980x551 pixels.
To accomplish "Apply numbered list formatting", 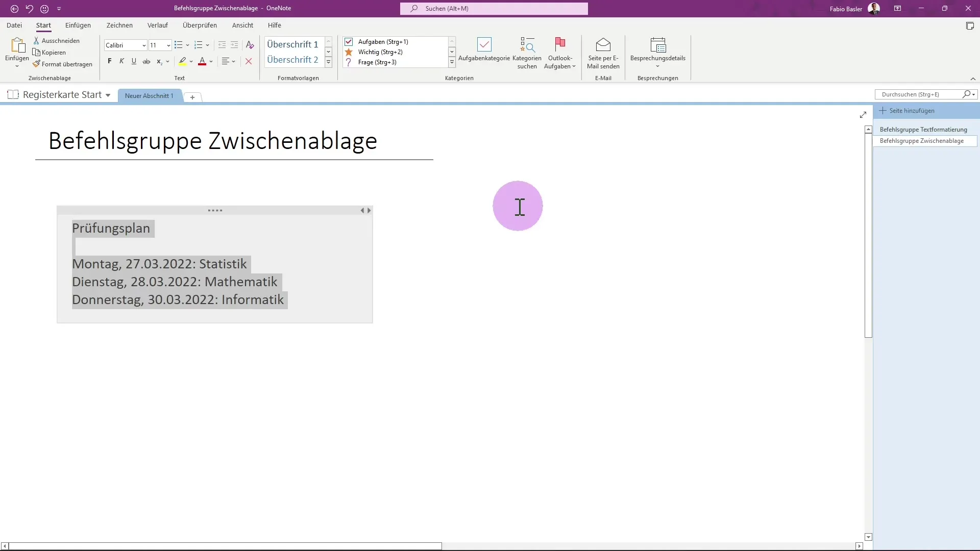I will pyautogui.click(x=199, y=45).
